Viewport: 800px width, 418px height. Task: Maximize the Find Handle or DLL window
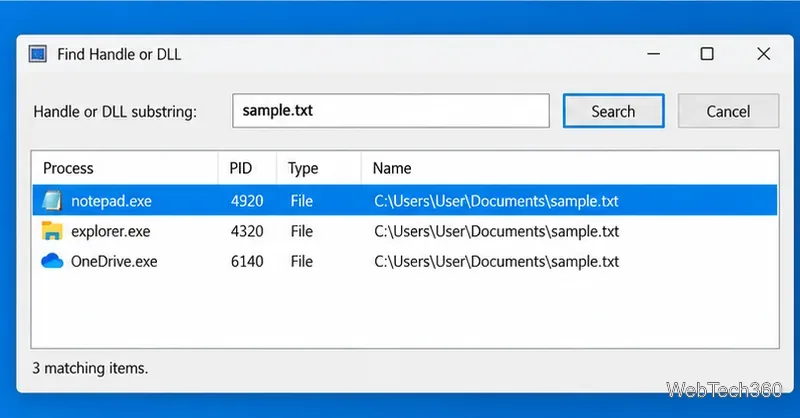pos(707,54)
